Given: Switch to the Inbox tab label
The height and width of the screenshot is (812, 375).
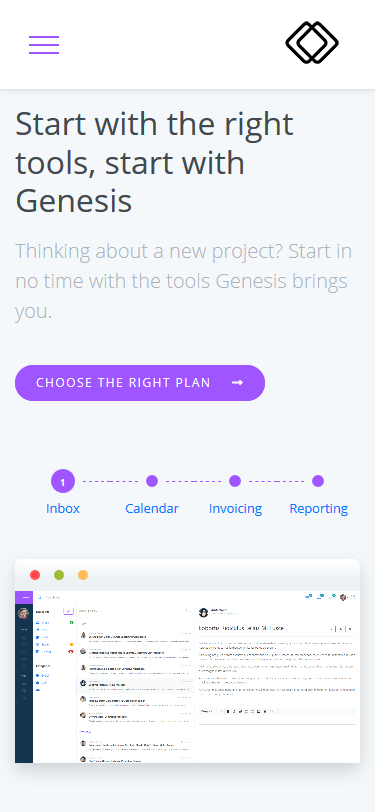Looking at the screenshot, I should [63, 509].
